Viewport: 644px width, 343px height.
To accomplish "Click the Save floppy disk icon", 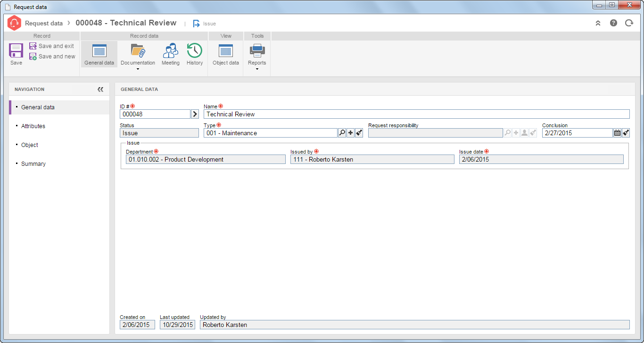I will [16, 50].
